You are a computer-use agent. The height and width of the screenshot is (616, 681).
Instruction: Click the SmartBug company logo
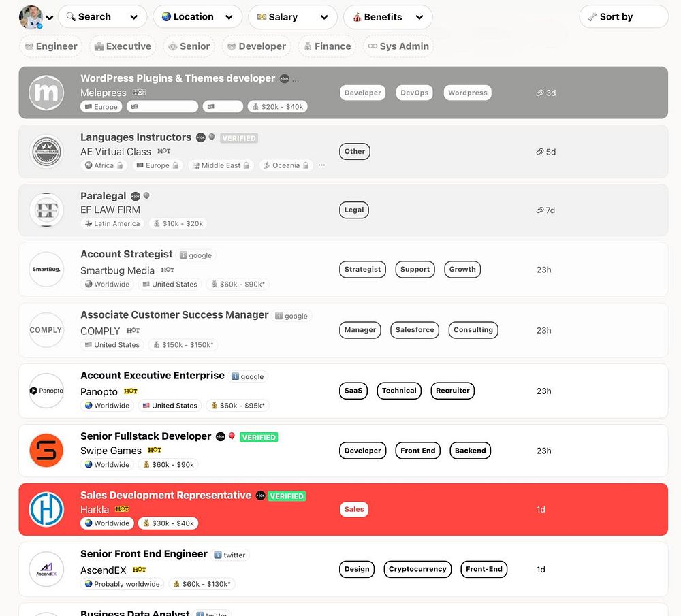click(46, 269)
